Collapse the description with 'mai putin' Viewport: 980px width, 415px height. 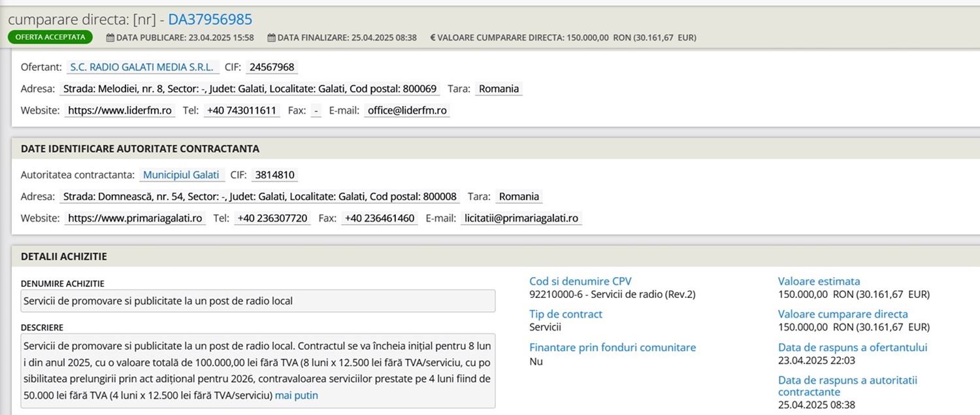coord(296,395)
